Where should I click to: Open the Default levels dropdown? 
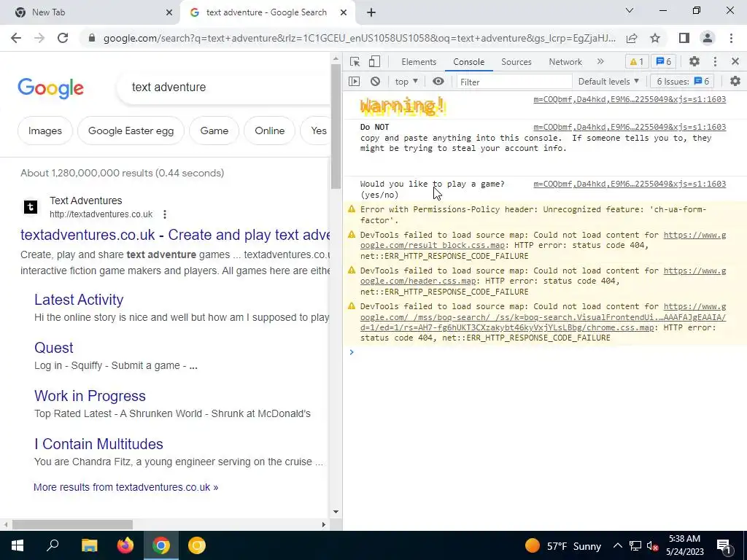(608, 82)
